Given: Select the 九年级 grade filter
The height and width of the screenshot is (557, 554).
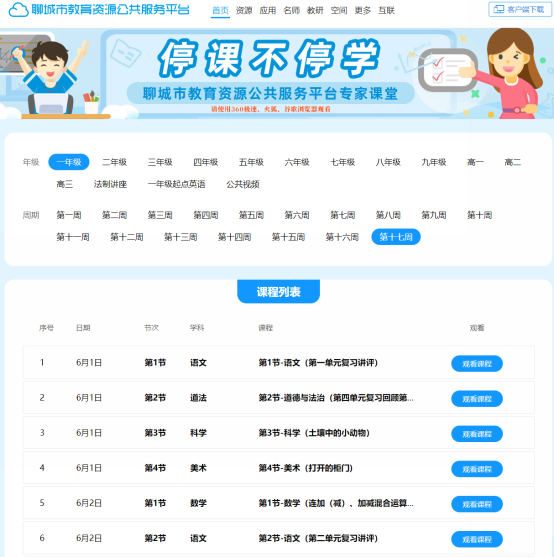Looking at the screenshot, I should [434, 162].
